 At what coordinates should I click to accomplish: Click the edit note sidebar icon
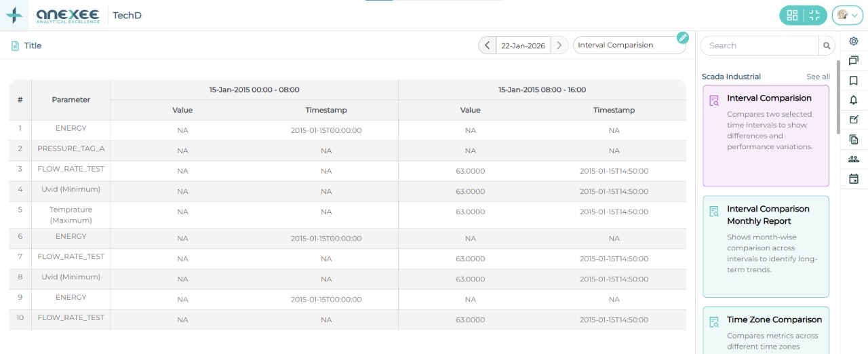pyautogui.click(x=854, y=120)
